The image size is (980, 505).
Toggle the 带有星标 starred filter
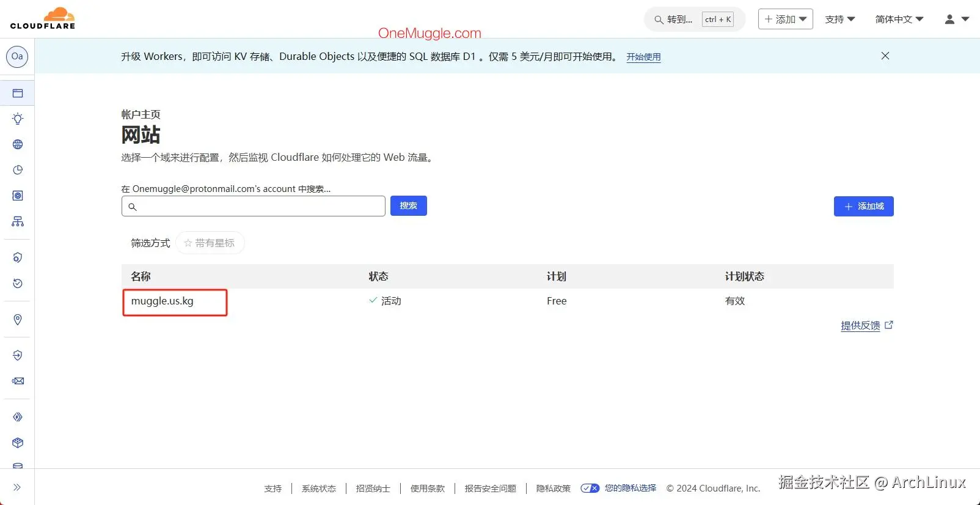pos(210,243)
